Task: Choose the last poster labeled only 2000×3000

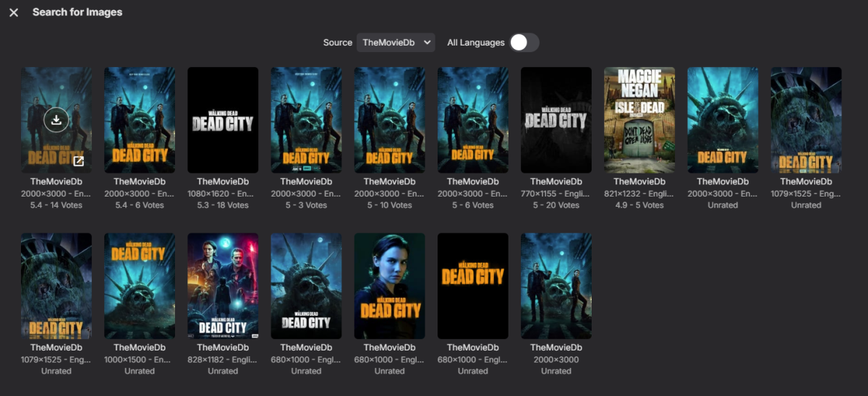Action: [556, 286]
